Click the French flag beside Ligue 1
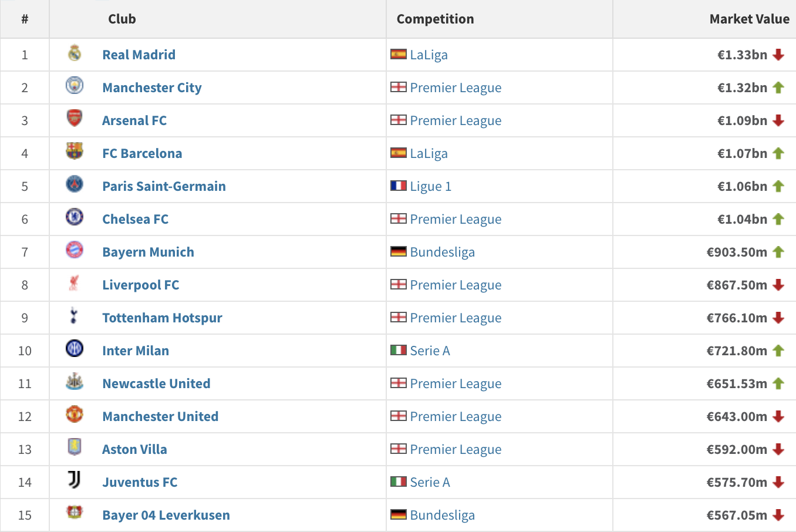 (399, 186)
